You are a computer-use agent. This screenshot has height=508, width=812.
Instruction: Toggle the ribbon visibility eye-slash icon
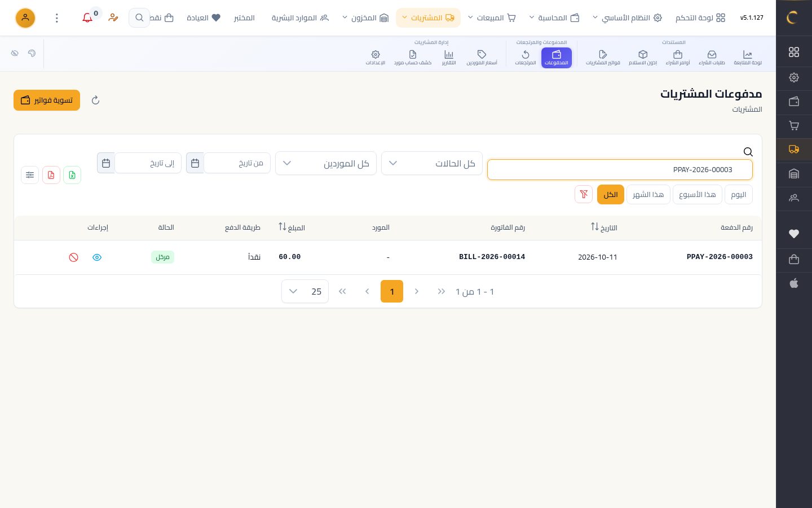(x=15, y=53)
